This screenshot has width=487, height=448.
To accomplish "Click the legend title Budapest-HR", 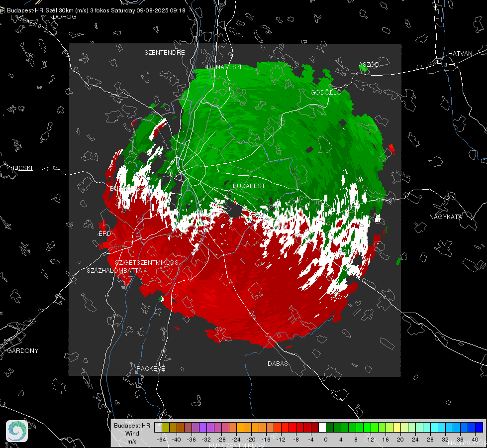I will [132, 425].
